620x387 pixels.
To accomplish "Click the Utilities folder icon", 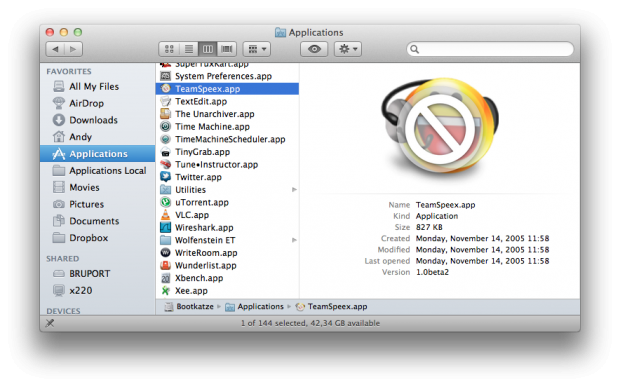I will (165, 190).
